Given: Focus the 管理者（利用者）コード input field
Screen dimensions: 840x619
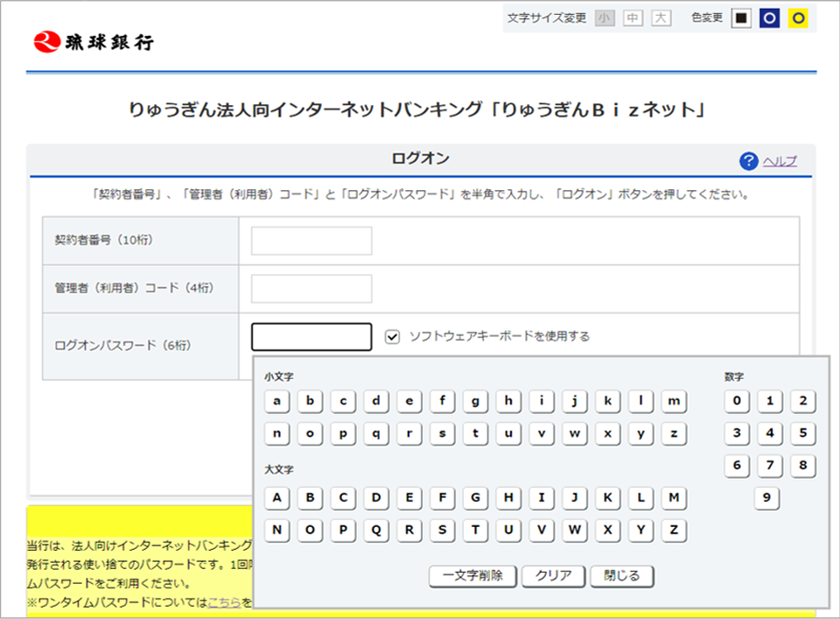Looking at the screenshot, I should click(311, 289).
